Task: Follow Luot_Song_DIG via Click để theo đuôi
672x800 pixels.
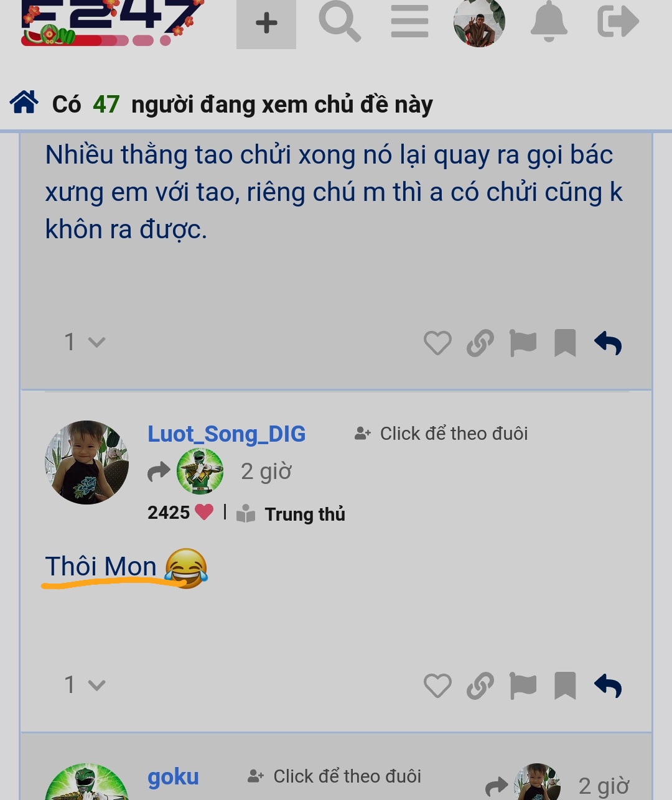Action: [x=441, y=434]
